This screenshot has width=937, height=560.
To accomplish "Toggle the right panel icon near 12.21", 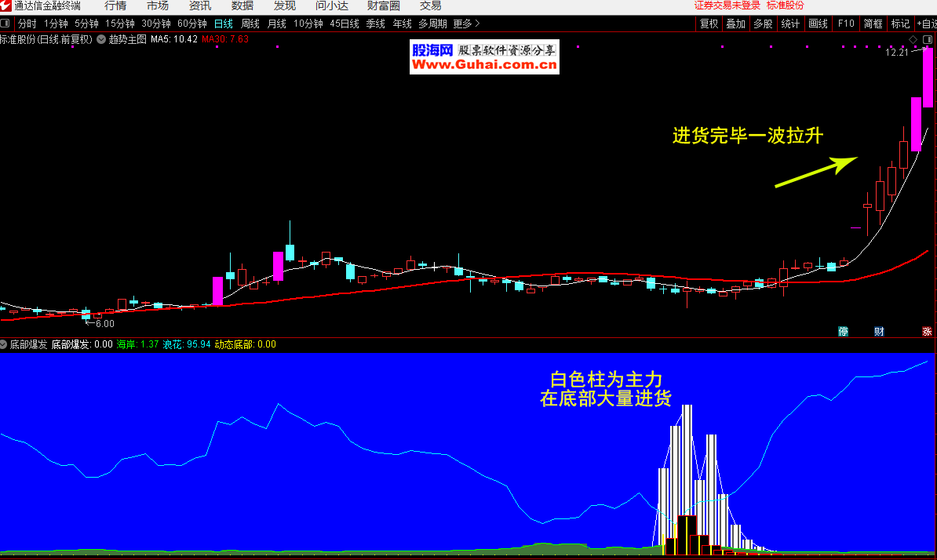I will tap(927, 38).
